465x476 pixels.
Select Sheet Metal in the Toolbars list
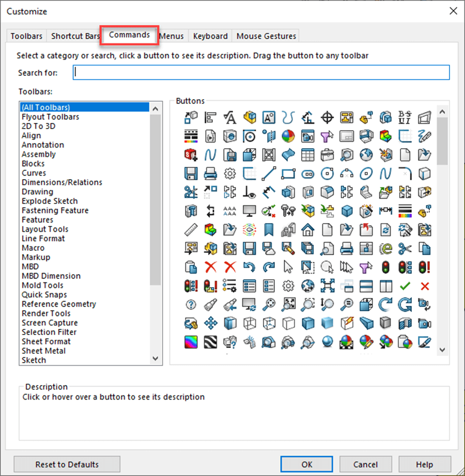(43, 351)
